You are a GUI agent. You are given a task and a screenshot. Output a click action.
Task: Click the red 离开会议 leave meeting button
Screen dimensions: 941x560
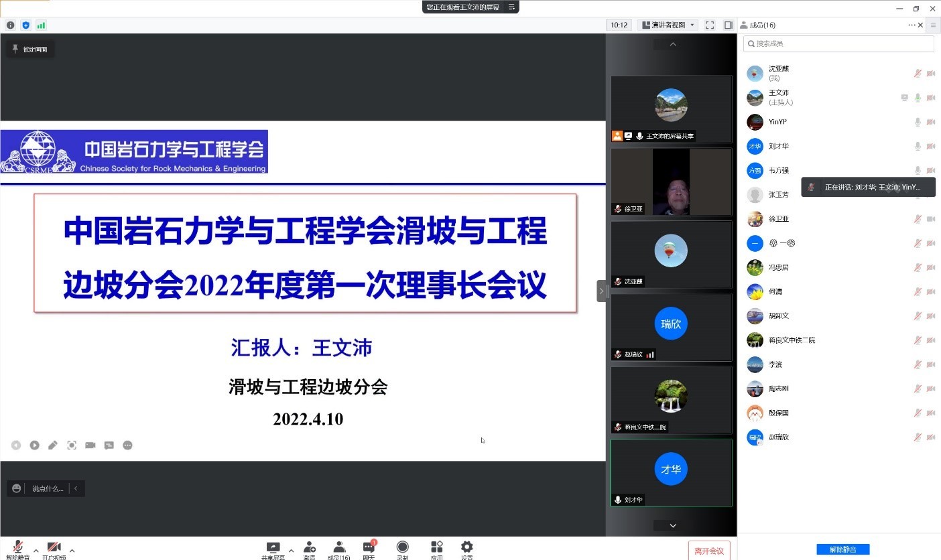[708, 551]
